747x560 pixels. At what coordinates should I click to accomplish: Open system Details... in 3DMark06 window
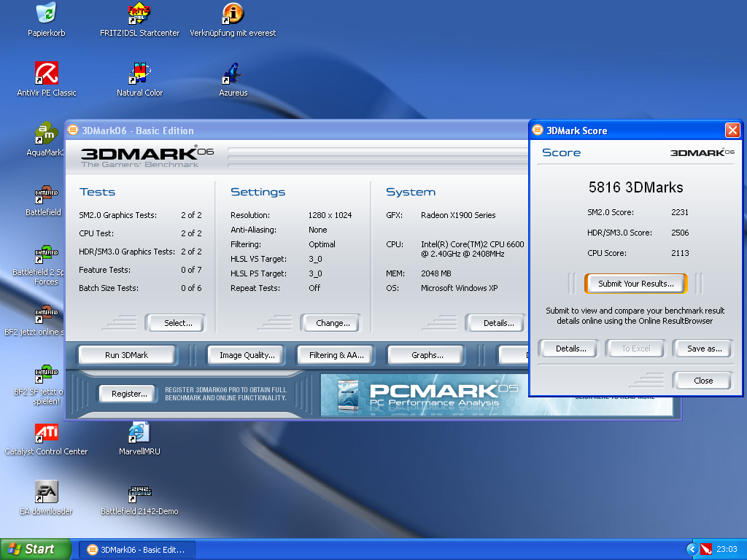[498, 323]
